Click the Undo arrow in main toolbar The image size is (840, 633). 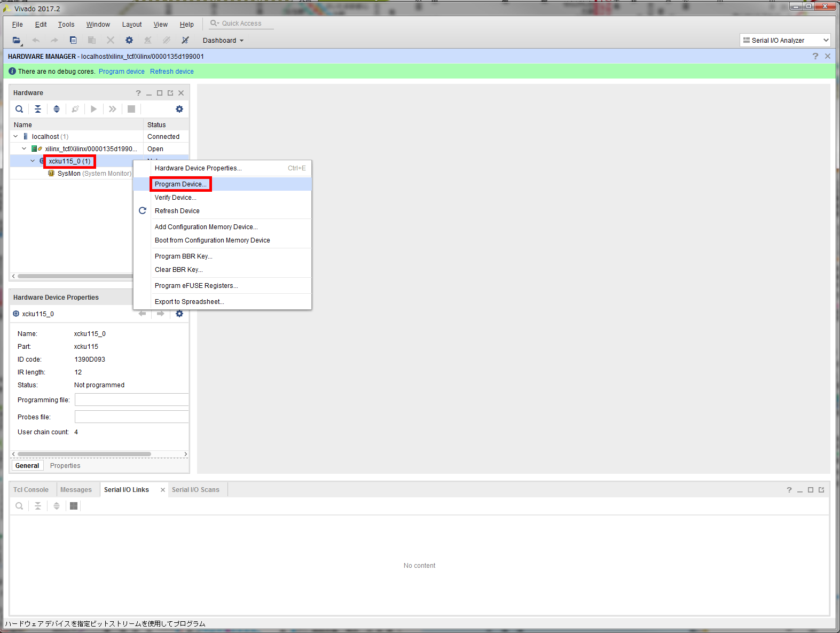tap(36, 40)
